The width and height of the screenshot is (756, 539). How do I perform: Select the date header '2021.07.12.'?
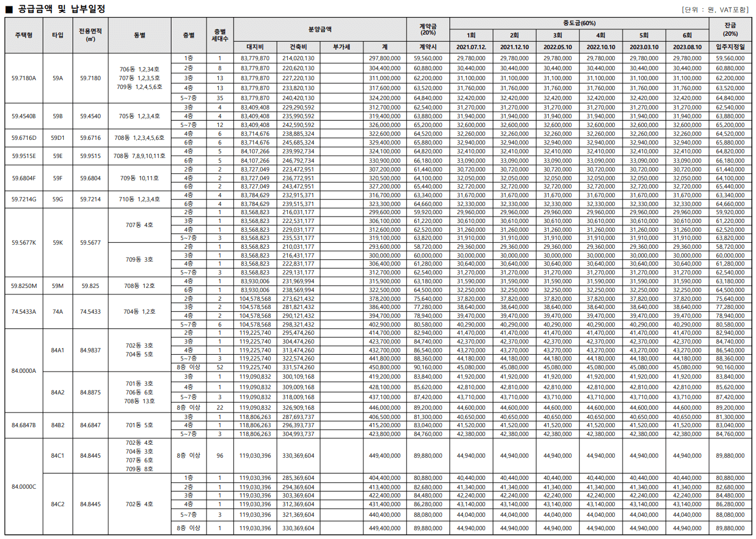tap(472, 46)
